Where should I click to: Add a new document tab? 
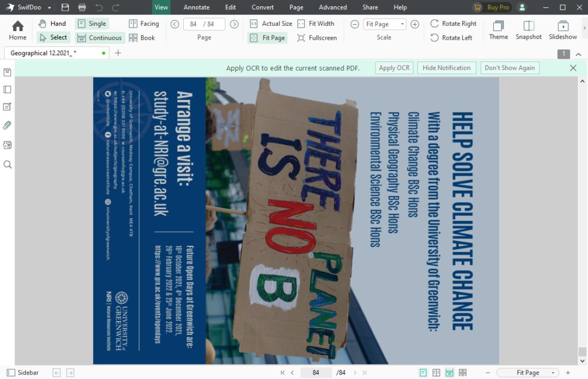(x=118, y=53)
